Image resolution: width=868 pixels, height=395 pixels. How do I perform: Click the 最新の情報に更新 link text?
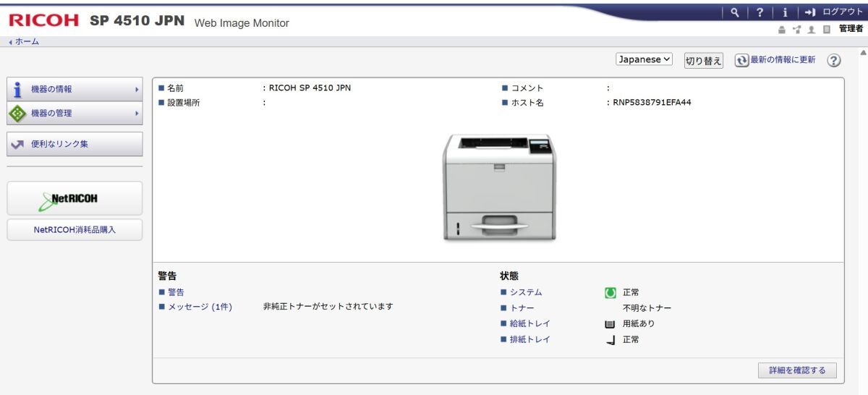tap(782, 60)
